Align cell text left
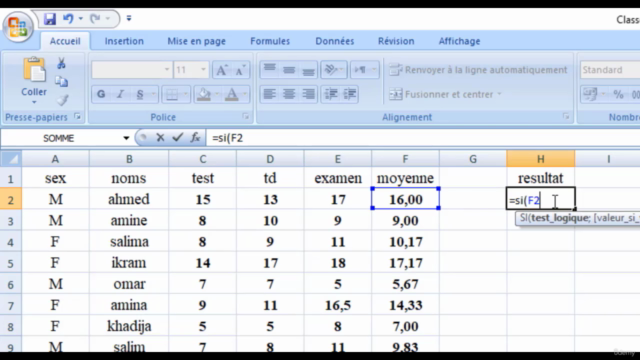 click(269, 94)
